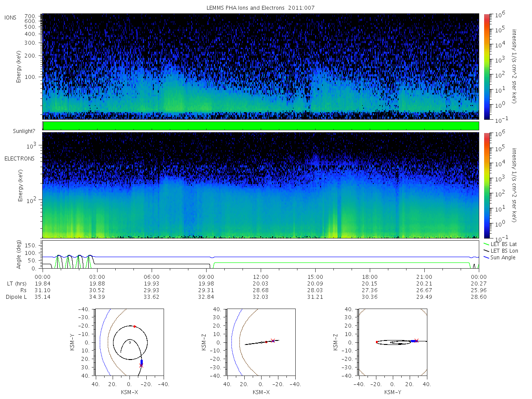Screen dimensions: 532x399
Task: Select the Sun Angle legend entry
Action: 500,258
